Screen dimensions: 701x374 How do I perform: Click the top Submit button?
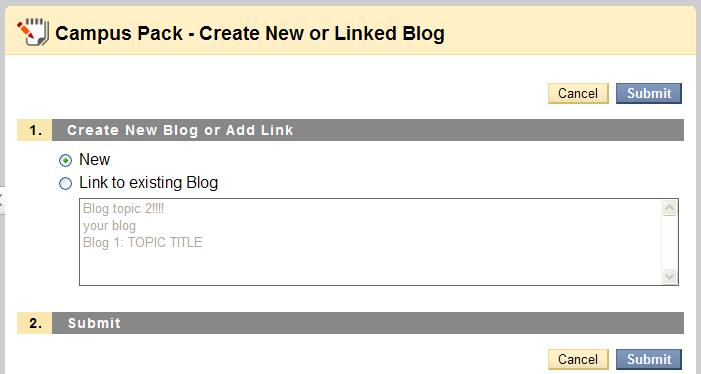tap(649, 93)
